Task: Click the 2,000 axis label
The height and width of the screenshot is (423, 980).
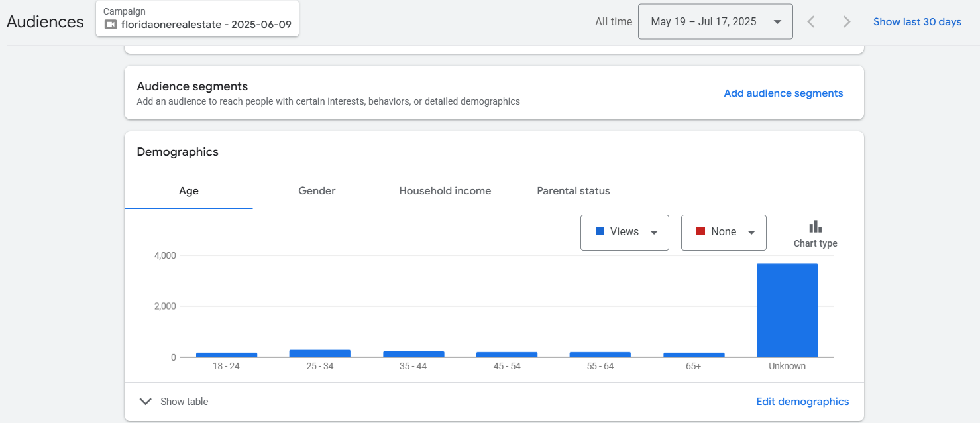Action: coord(164,306)
